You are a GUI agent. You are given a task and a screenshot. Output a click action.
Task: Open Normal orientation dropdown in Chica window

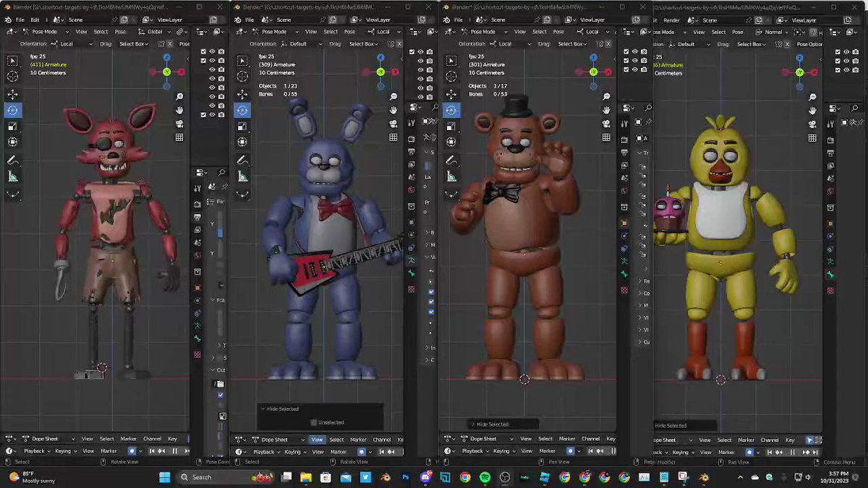coord(773,32)
